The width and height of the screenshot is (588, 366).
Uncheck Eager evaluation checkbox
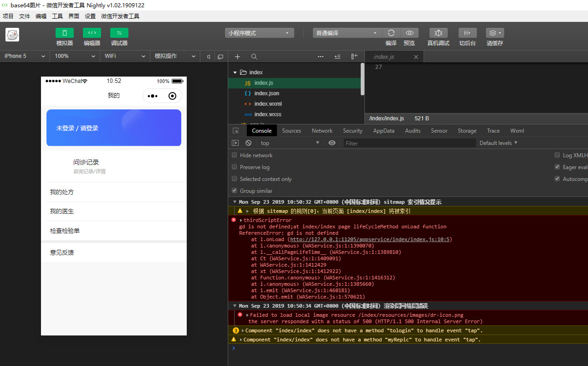tap(557, 167)
